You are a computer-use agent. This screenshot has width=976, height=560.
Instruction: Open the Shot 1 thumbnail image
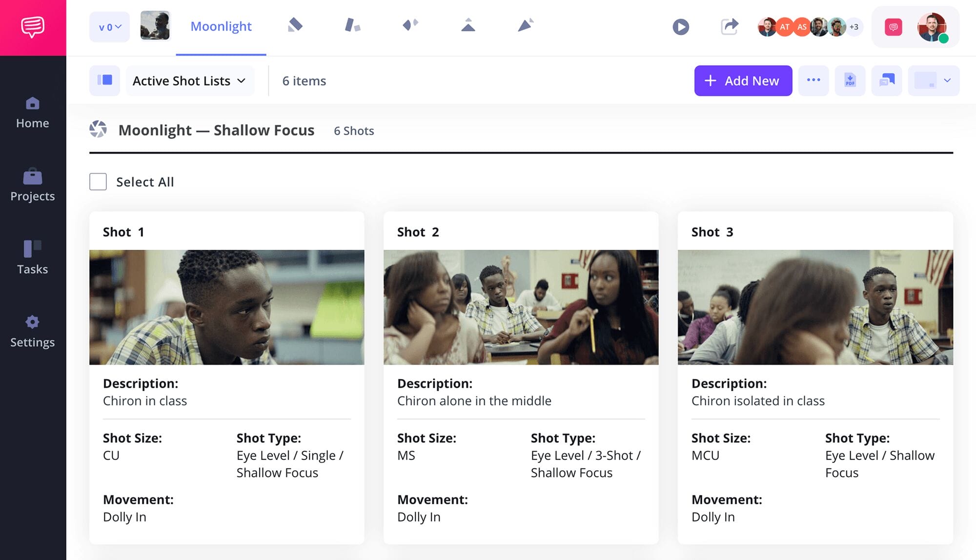pyautogui.click(x=227, y=307)
